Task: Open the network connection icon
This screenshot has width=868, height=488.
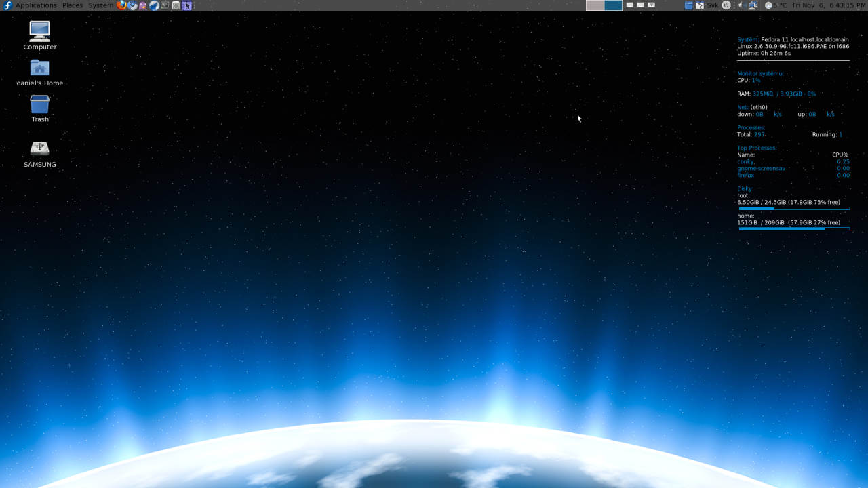Action: click(753, 5)
